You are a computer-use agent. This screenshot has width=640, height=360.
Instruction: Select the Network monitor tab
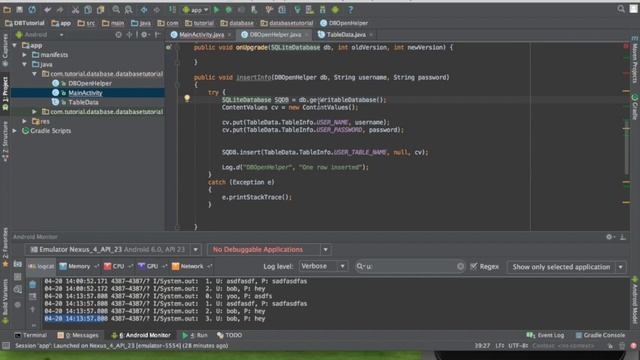(191, 266)
